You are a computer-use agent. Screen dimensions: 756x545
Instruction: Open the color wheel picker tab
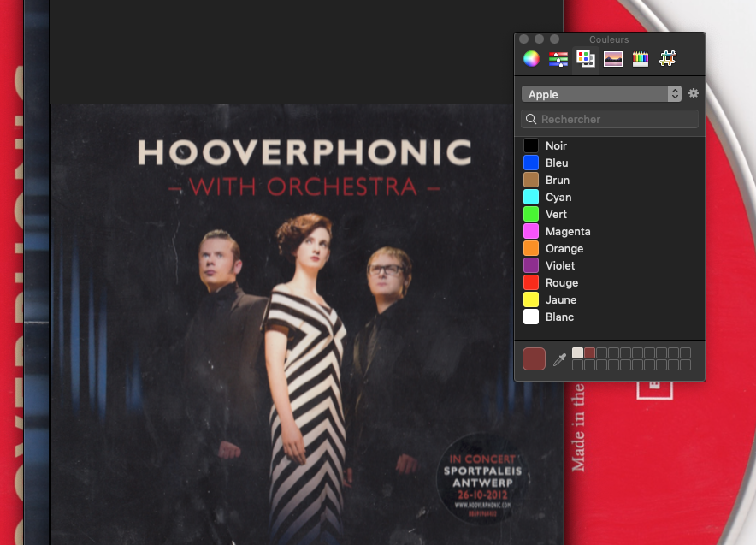coord(531,59)
